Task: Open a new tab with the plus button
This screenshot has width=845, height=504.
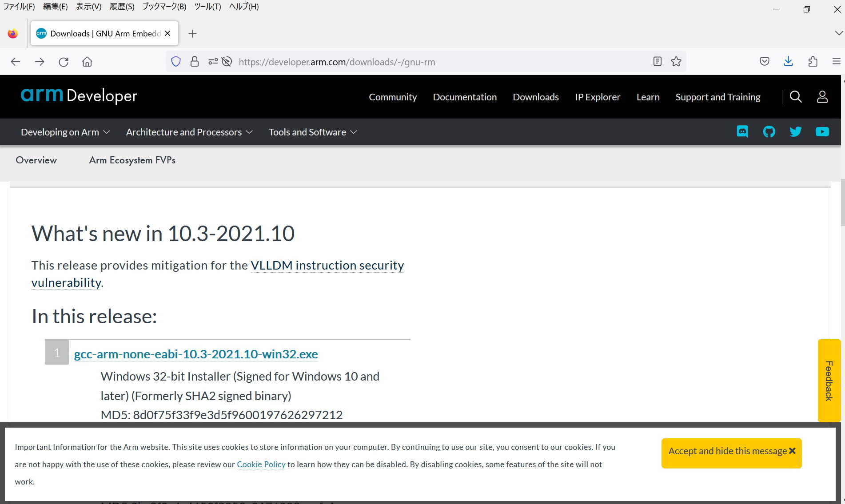Action: point(192,34)
